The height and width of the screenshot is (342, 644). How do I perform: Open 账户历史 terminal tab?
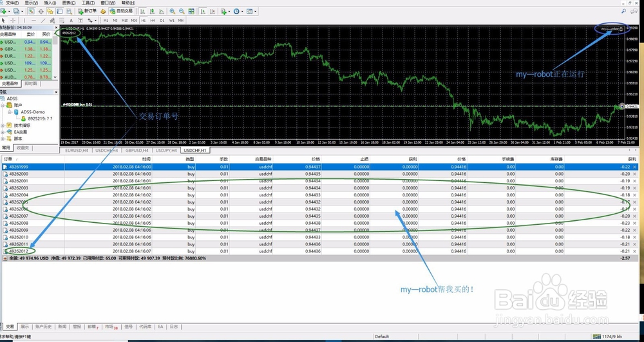point(43,327)
